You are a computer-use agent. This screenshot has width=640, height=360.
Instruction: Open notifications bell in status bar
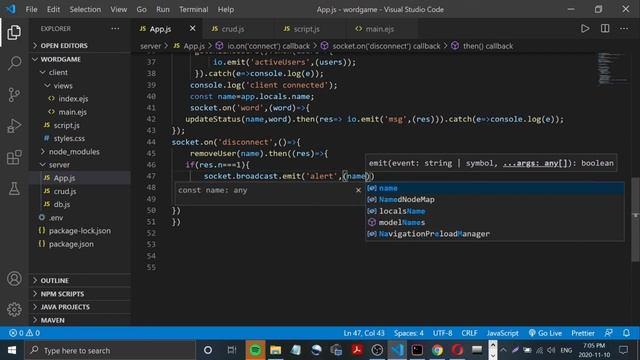coord(626,333)
